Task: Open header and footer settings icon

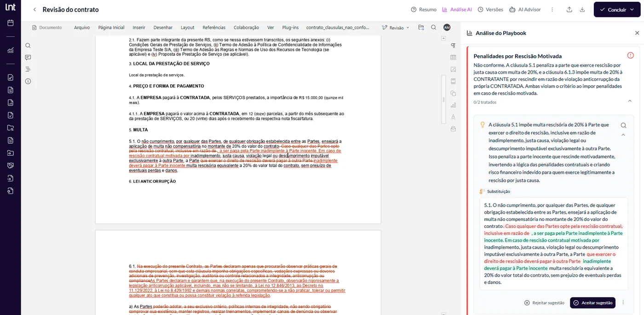Action: pos(453,82)
